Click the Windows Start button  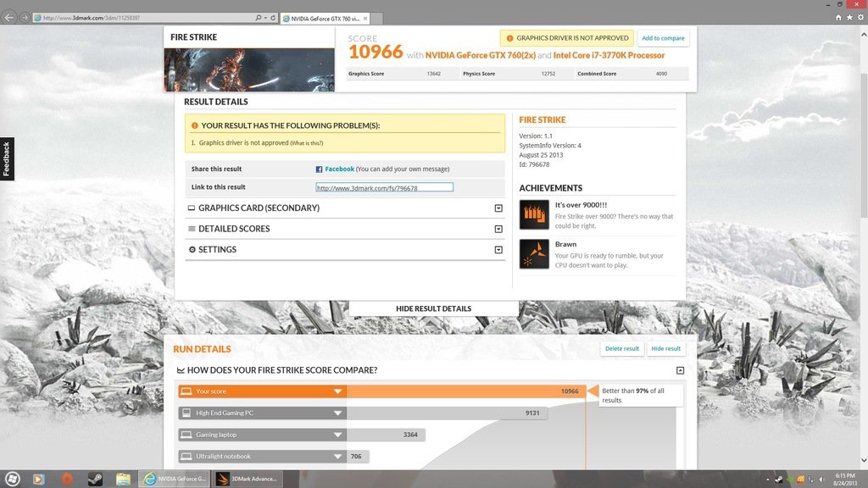tap(11, 480)
